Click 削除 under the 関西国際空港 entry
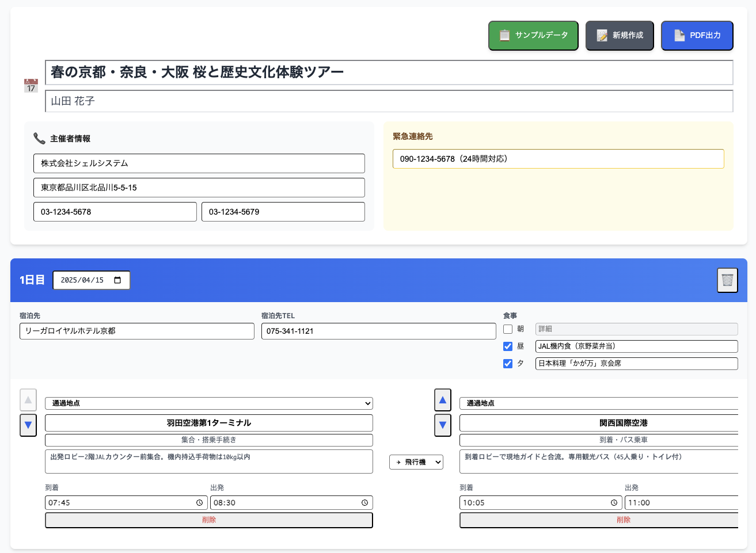 [625, 520]
